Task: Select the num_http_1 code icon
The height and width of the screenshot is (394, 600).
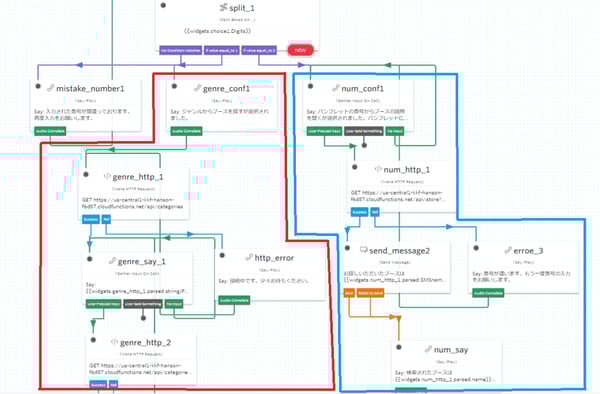Action: [x=378, y=169]
